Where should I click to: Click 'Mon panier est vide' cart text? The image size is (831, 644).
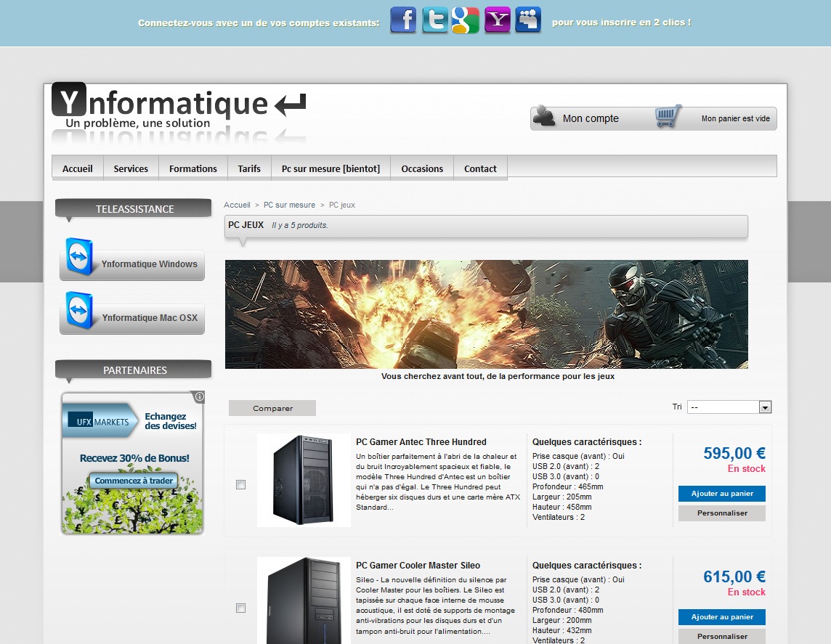pyautogui.click(x=736, y=118)
